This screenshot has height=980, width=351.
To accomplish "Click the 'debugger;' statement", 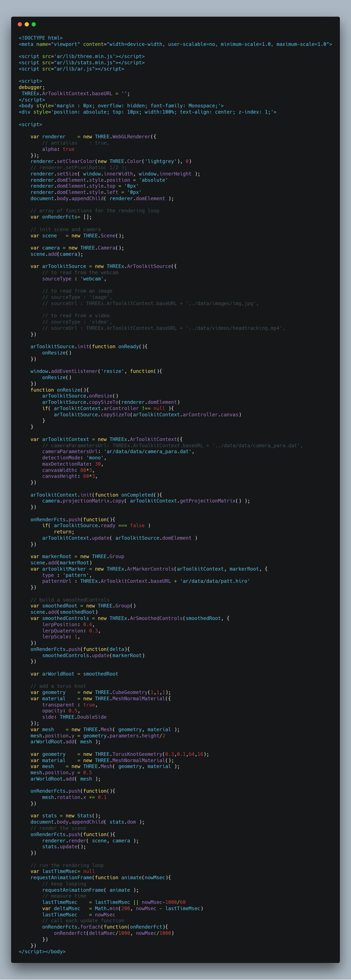I will tap(32, 87).
